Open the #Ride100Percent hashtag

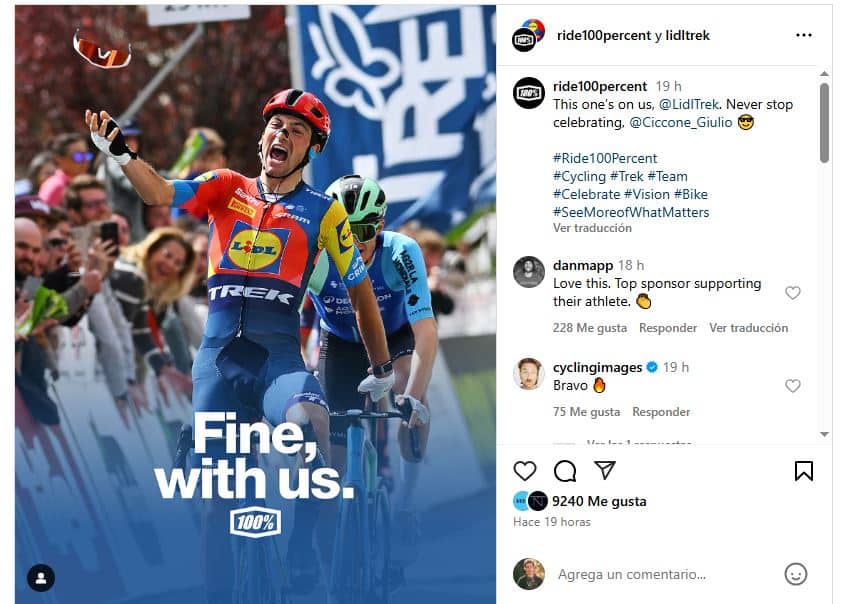point(605,158)
